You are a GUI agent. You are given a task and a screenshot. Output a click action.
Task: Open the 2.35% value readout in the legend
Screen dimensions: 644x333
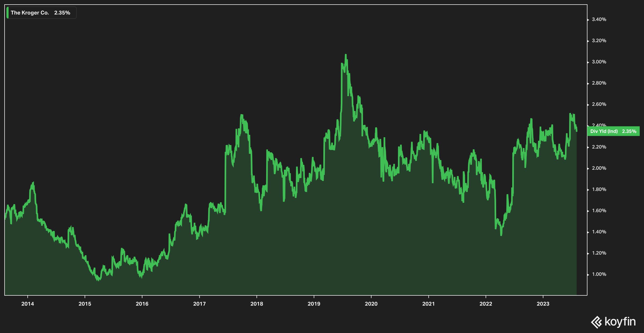tap(63, 12)
